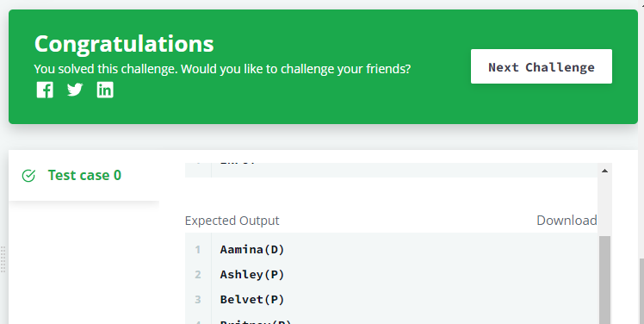
Task: Click the green checkmark beside Test case 0
Action: 28,176
